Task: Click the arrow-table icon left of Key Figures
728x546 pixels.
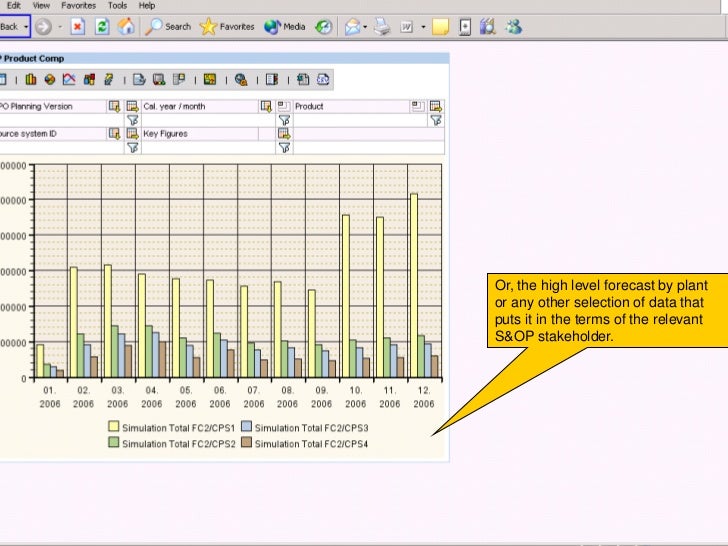Action: click(x=132, y=134)
